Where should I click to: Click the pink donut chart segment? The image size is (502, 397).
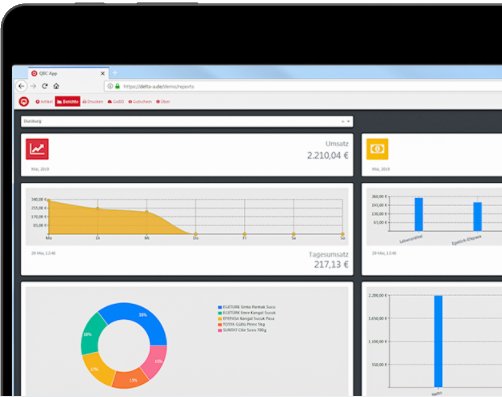coord(156,361)
